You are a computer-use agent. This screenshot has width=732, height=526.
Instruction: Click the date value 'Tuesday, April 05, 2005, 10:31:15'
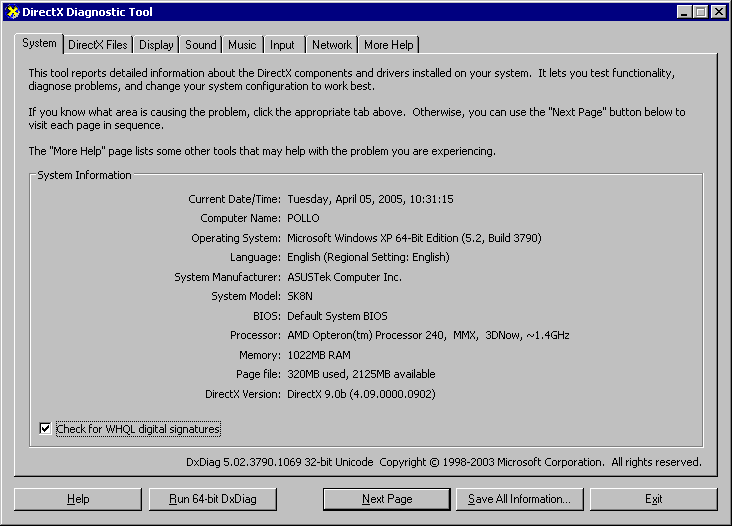pos(370,199)
